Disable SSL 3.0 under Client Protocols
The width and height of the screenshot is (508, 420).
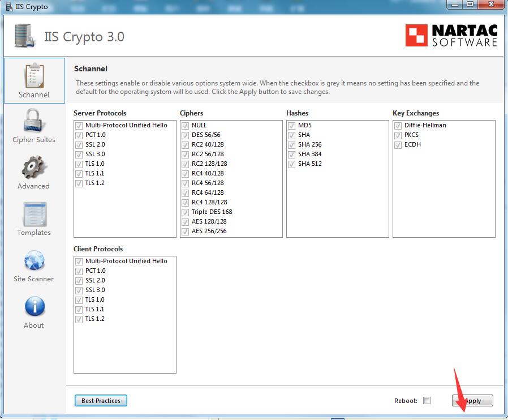click(79, 290)
